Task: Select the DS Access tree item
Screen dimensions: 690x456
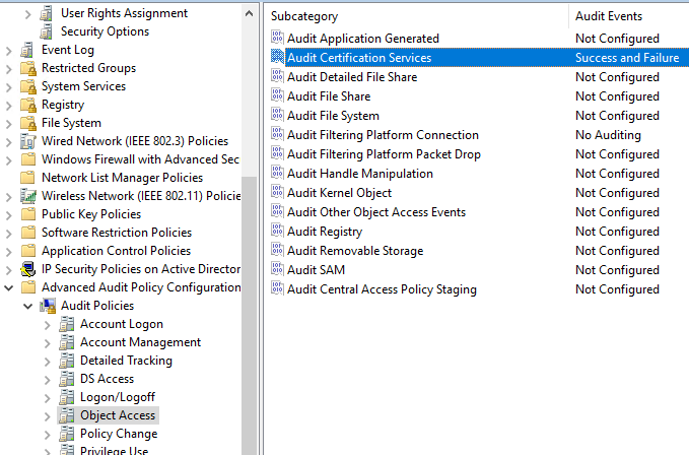Action: click(107, 379)
